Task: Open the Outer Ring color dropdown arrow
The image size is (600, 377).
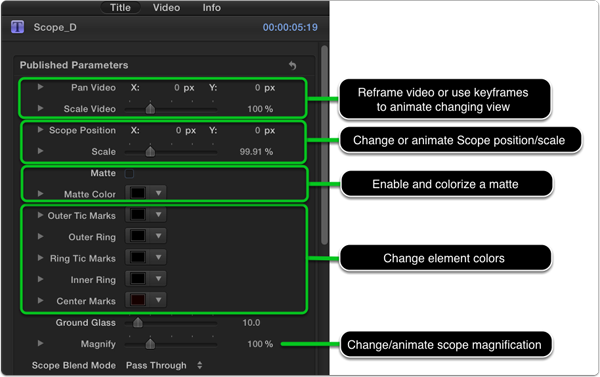Action: pyautogui.click(x=158, y=236)
